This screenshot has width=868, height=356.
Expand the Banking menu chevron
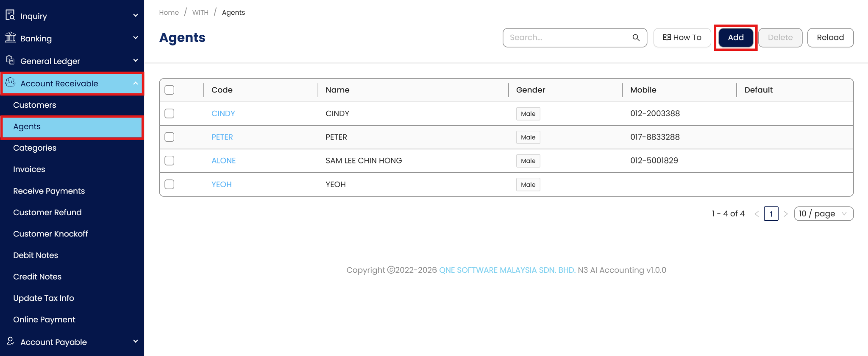point(136,38)
